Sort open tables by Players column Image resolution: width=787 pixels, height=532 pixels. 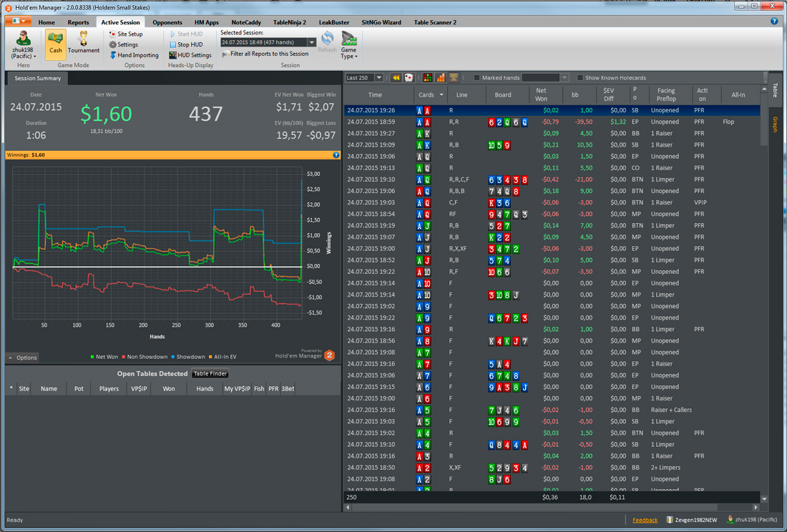(109, 388)
